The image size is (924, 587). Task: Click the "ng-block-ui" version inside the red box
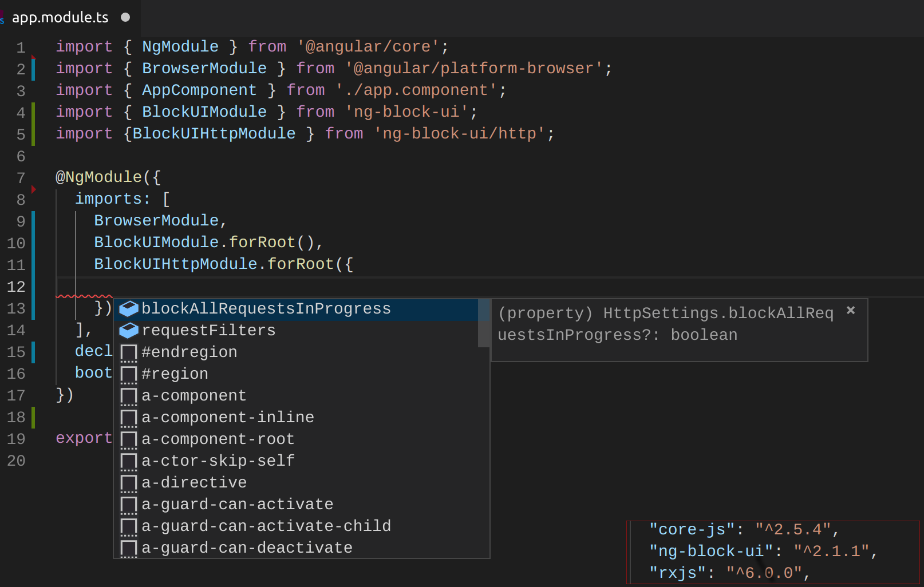(833, 551)
